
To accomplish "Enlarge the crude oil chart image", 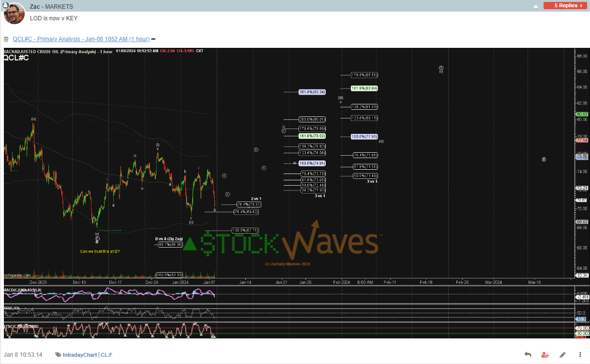I will coord(296,193).
